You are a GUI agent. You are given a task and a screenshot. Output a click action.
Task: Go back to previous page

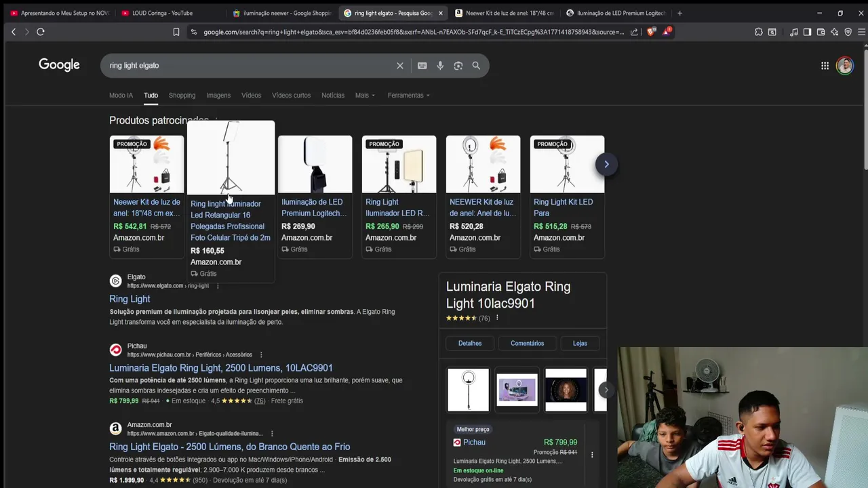click(13, 32)
